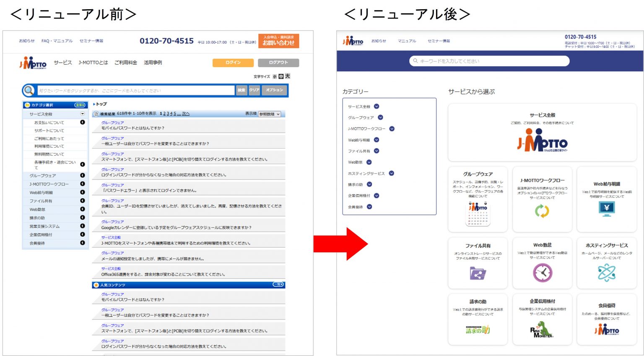
Task: Toggle the 全体 option in カテゴリ選択
Action: (80, 106)
